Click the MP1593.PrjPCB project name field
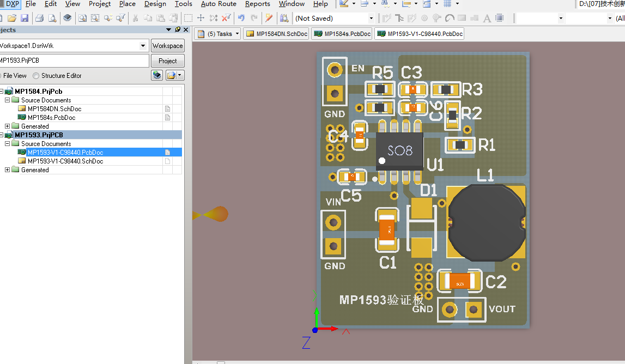 (74, 60)
